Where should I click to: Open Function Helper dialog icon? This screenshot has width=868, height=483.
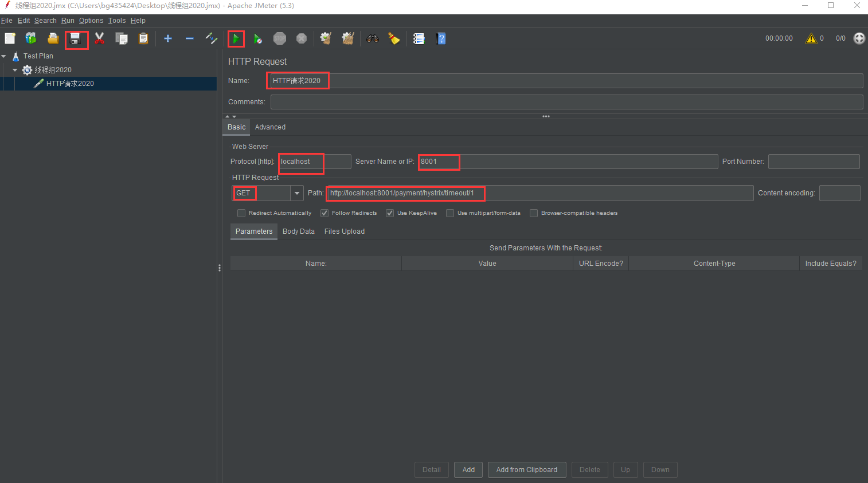pos(419,38)
